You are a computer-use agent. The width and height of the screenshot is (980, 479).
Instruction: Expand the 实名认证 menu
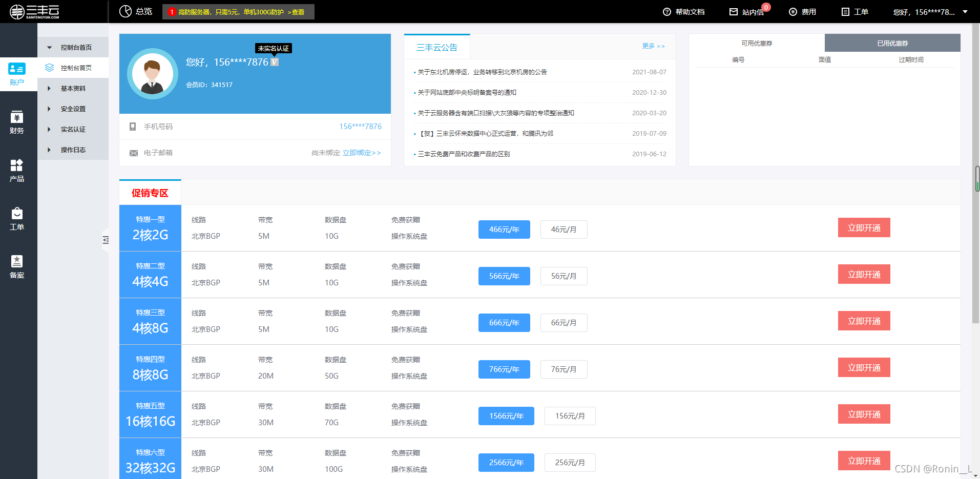73,129
